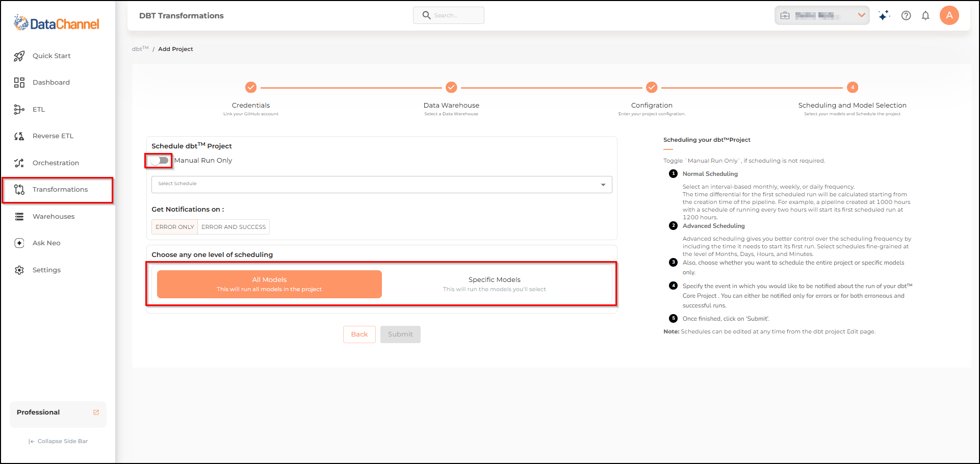The height and width of the screenshot is (464, 980).
Task: Collapse the side bar
Action: [x=58, y=442]
